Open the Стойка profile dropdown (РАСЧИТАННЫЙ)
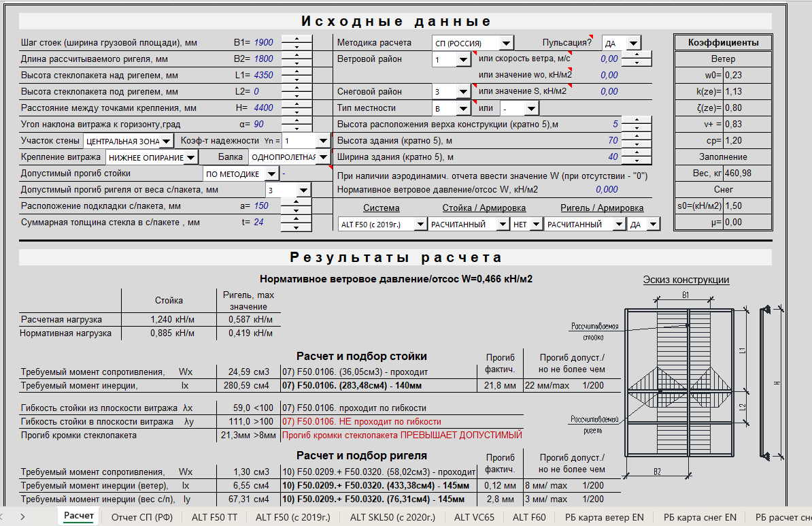812x526 pixels. (x=503, y=225)
